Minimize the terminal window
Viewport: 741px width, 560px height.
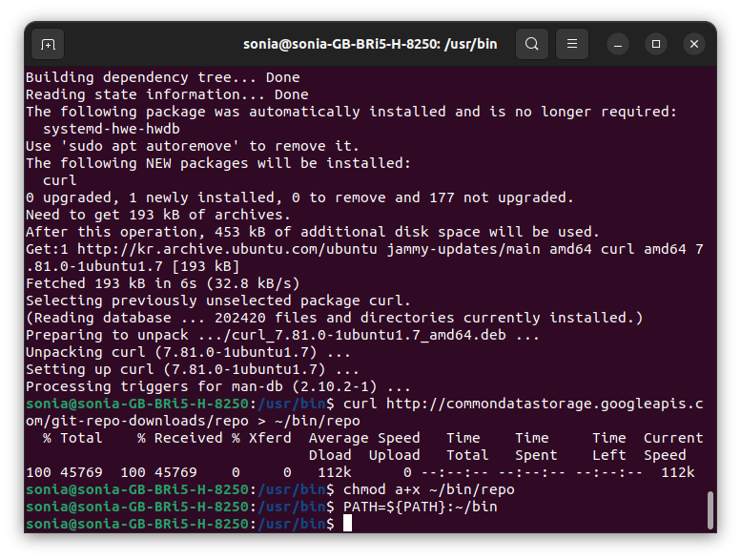(618, 44)
